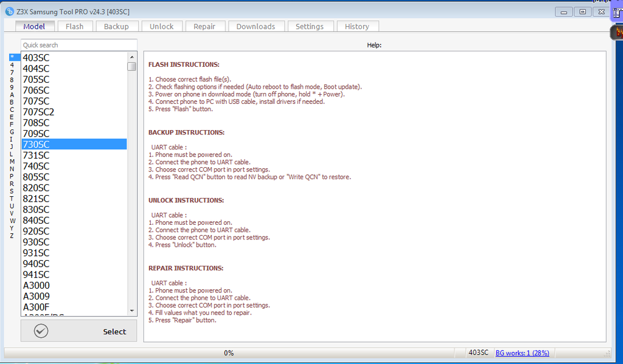
Task: Jump to models starting with 7
Action: [x=12, y=72]
